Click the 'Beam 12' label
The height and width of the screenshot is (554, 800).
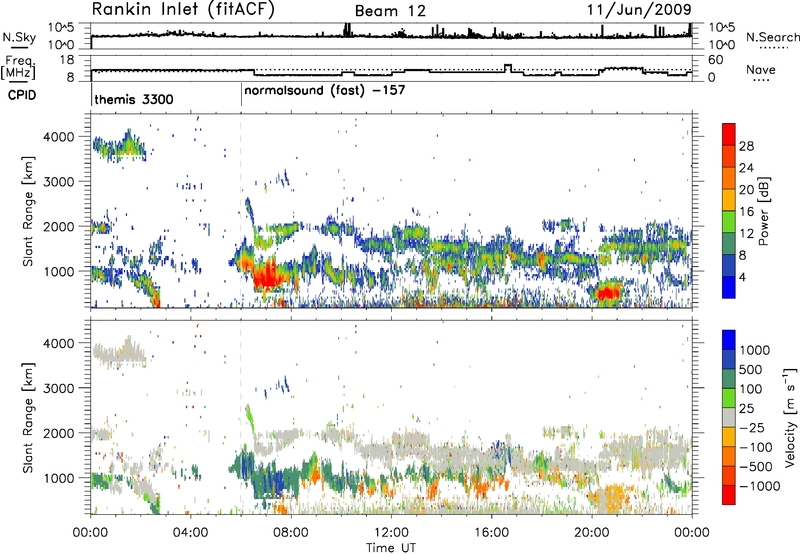pos(390,11)
